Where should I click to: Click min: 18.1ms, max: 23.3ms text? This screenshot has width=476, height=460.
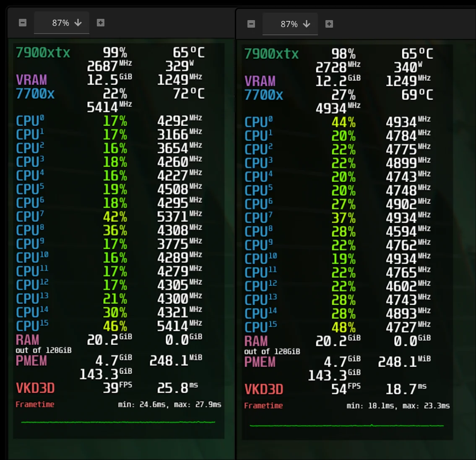click(398, 406)
